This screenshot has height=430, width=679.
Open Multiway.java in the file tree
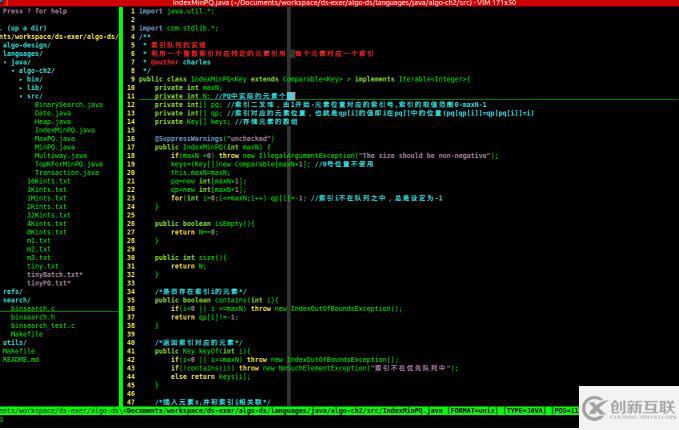click(61, 156)
